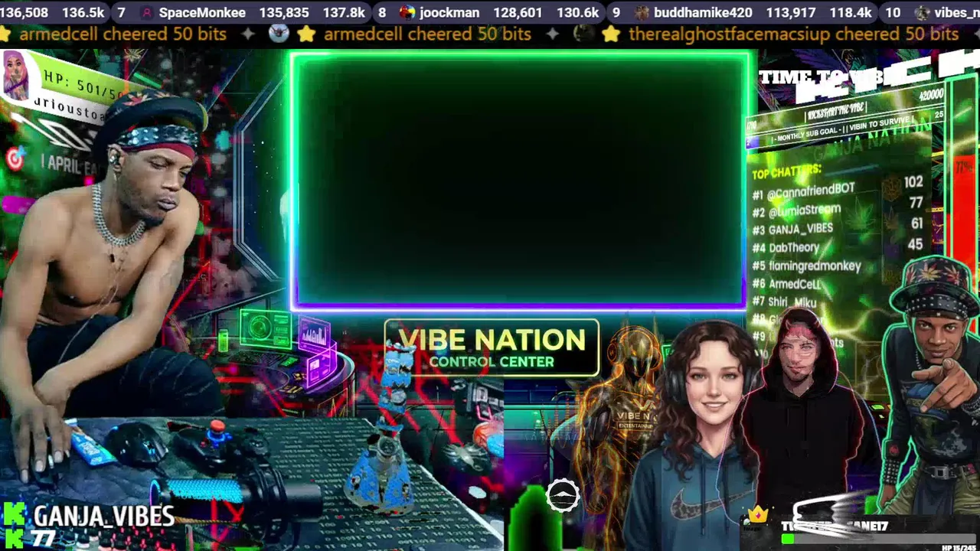980x551 pixels.
Task: Select top chatter #2 @LumiaStream
Action: point(796,210)
